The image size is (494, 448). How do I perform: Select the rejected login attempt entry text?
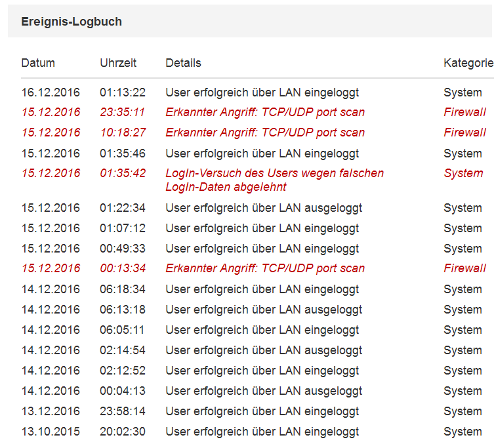pyautogui.click(x=274, y=180)
